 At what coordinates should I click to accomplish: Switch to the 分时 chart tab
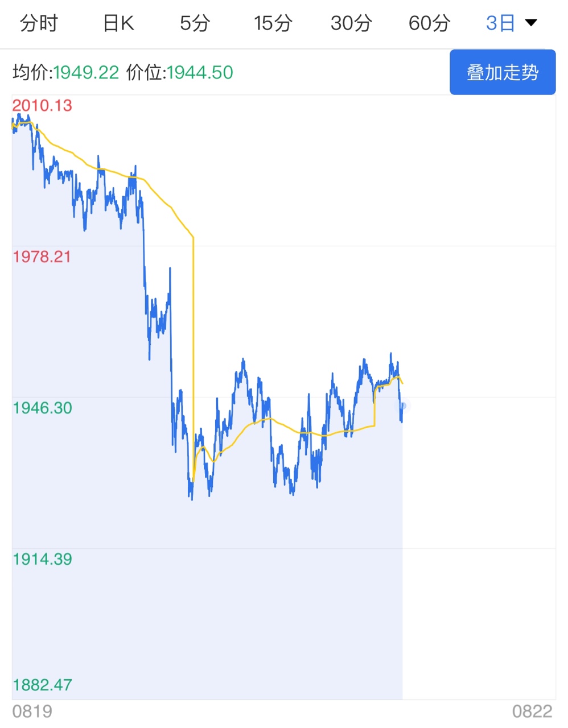39,23
